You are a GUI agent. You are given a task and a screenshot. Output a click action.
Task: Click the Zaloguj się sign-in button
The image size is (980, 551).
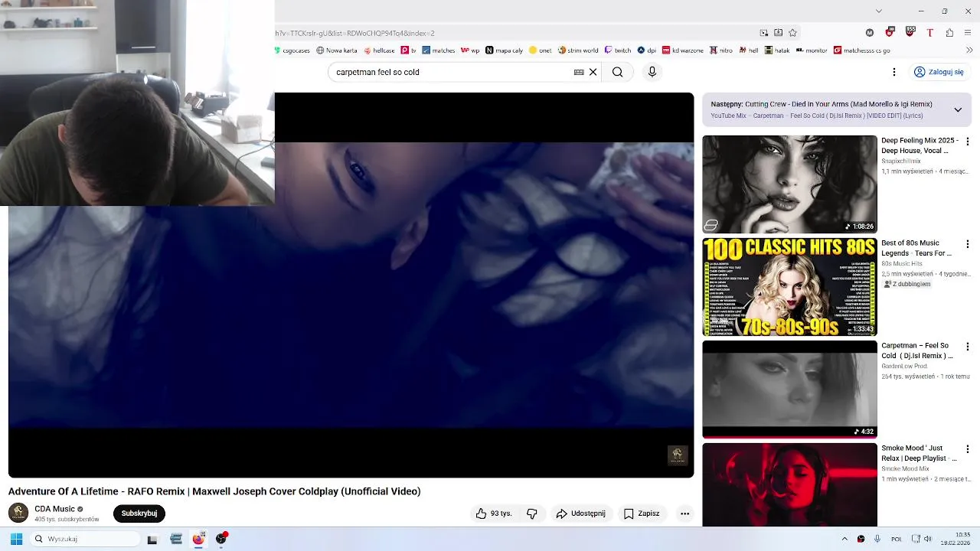939,72
